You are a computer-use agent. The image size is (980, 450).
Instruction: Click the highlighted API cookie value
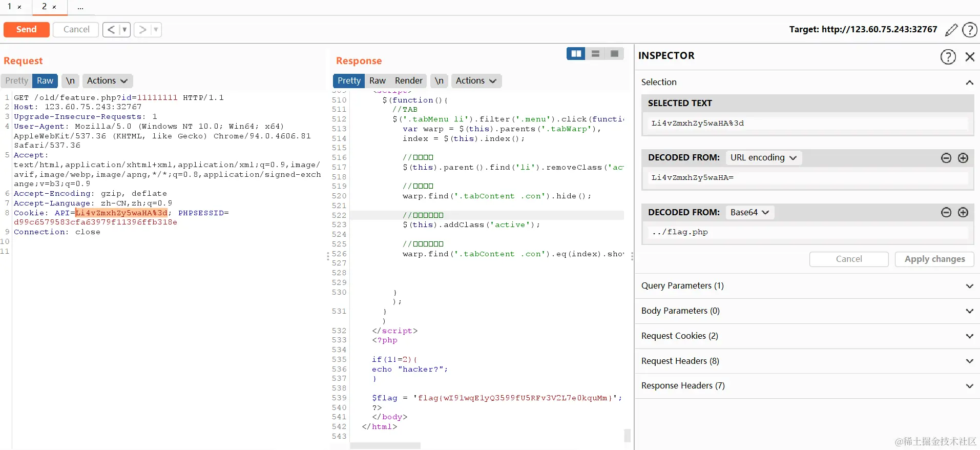(121, 213)
